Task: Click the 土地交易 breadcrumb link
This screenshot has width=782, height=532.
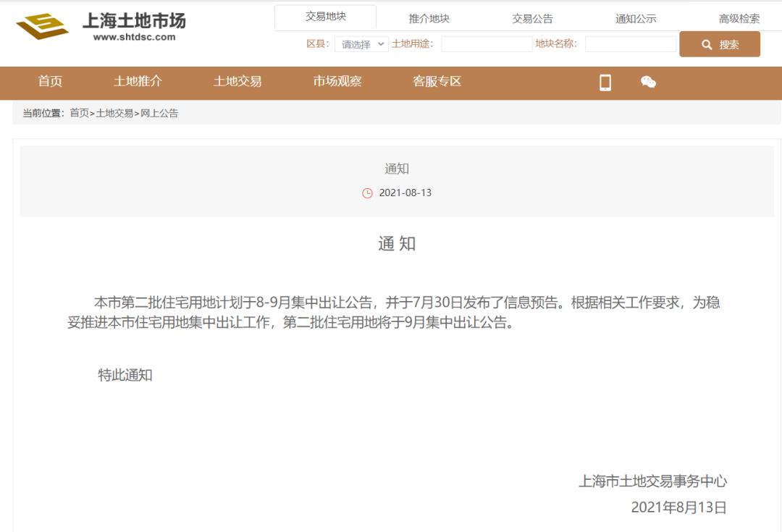Action: (x=114, y=113)
